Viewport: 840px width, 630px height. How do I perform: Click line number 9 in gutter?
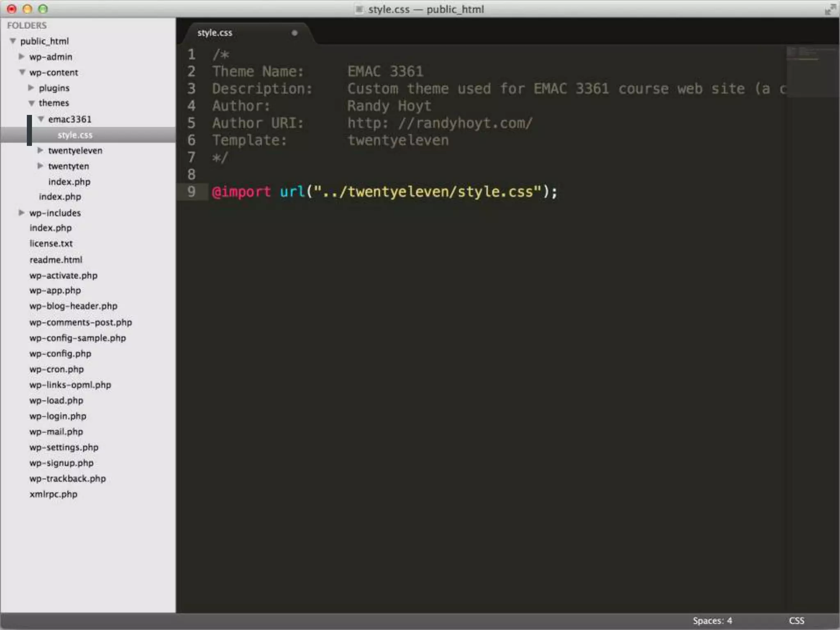[x=192, y=192]
